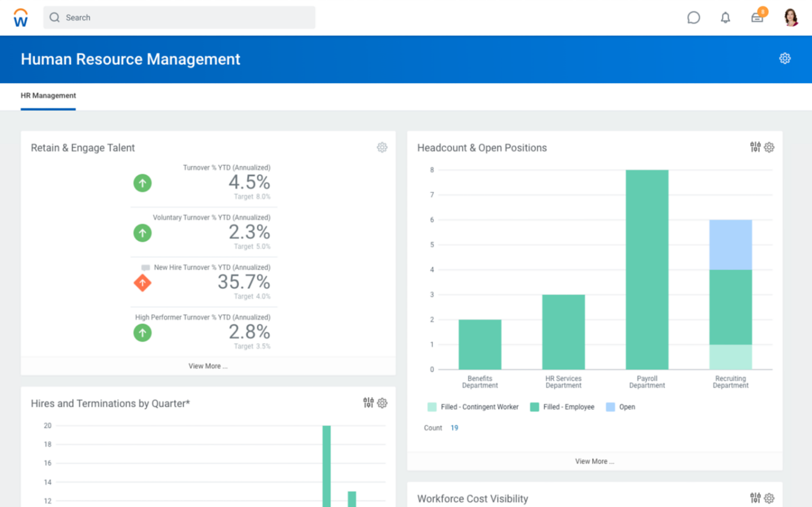This screenshot has height=507, width=812.
Task: Open Workforce Cost Visibility filter sliders
Action: click(755, 498)
